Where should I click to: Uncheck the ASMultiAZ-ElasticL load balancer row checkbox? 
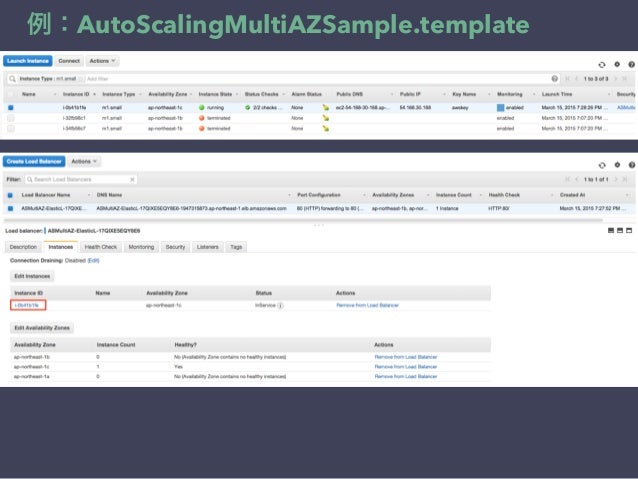coord(10,208)
